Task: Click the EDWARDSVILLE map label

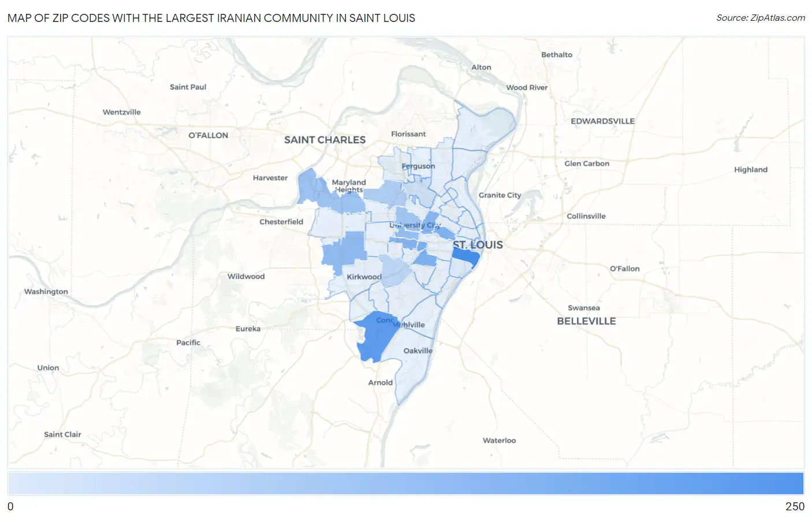Action: [x=602, y=121]
